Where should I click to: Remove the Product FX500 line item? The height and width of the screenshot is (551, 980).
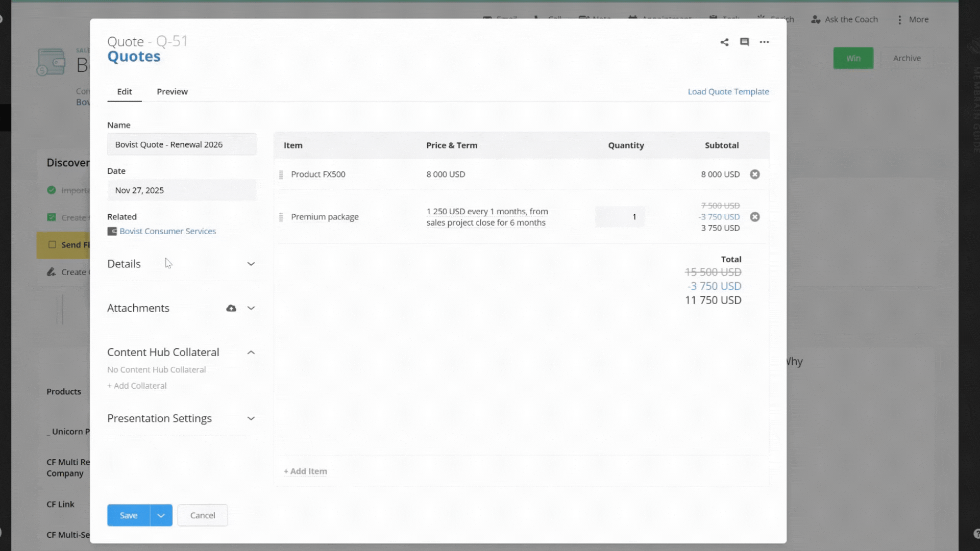pos(755,174)
